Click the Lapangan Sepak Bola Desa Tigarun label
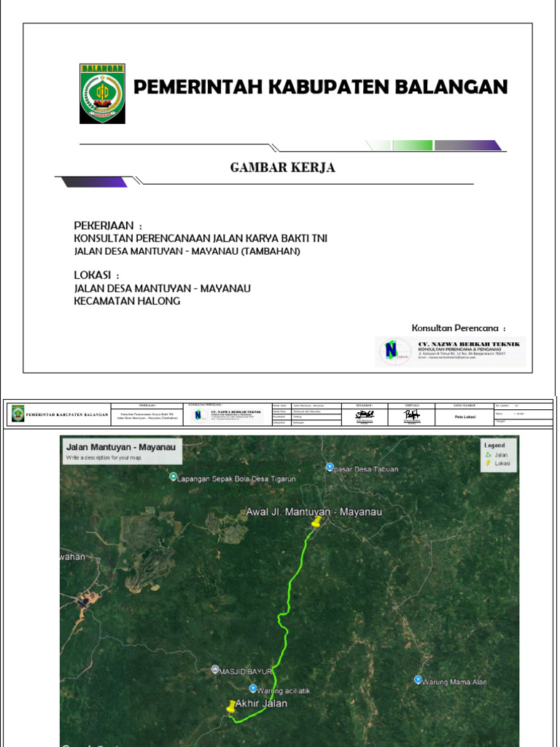Viewport: 560px width, 747px height. (237, 479)
